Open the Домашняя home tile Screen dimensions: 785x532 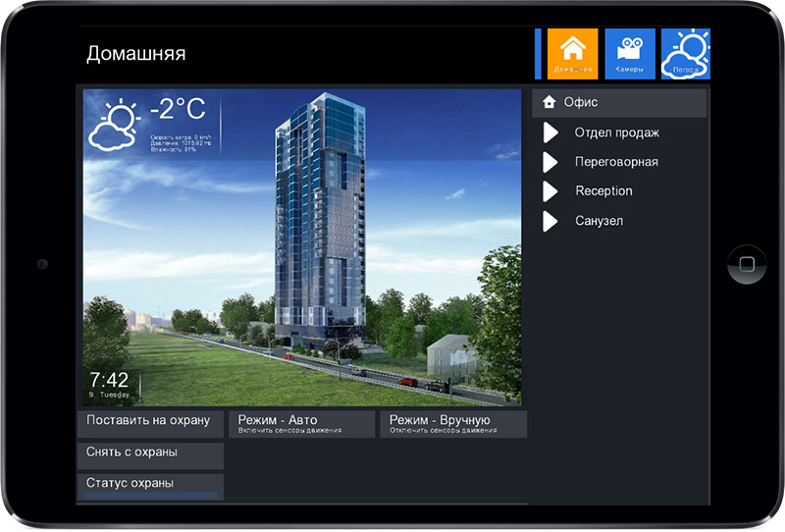[x=572, y=53]
